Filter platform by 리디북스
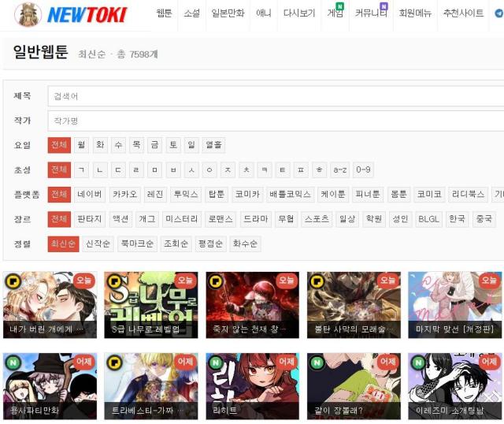Viewport: 504px width, 424px height. 469,195
